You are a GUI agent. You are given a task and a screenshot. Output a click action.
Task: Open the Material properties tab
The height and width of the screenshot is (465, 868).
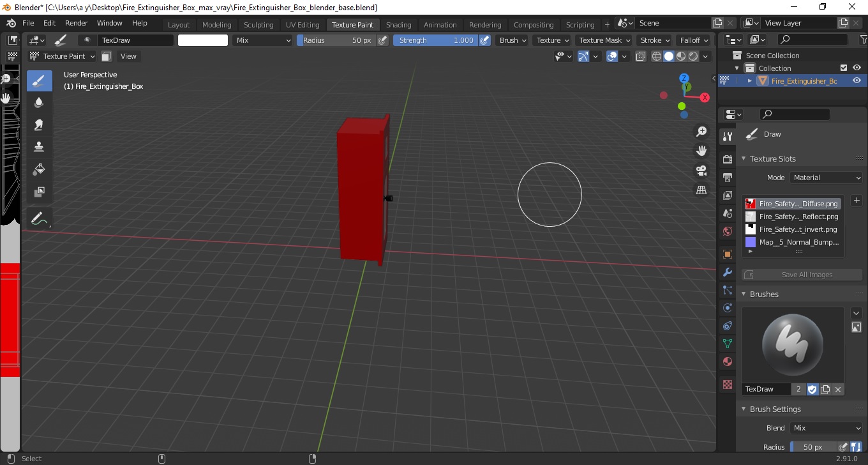(x=727, y=362)
